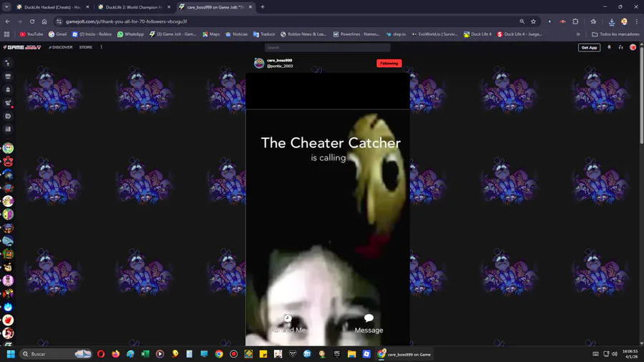The width and height of the screenshot is (644, 362).
Task: Open the blue flame community icon in the sidebar
Action: 8,307
